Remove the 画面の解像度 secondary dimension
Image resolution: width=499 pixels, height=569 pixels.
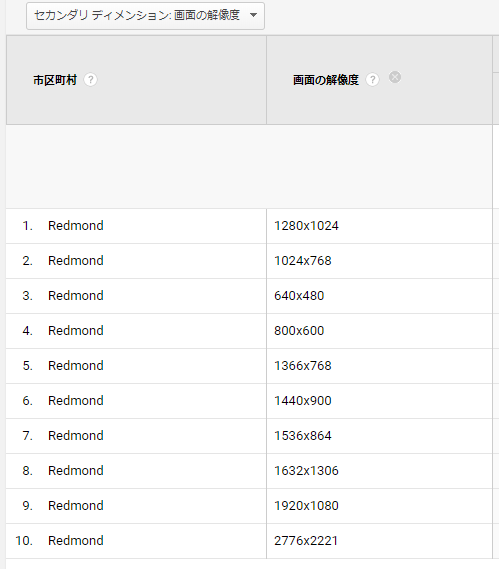[395, 77]
